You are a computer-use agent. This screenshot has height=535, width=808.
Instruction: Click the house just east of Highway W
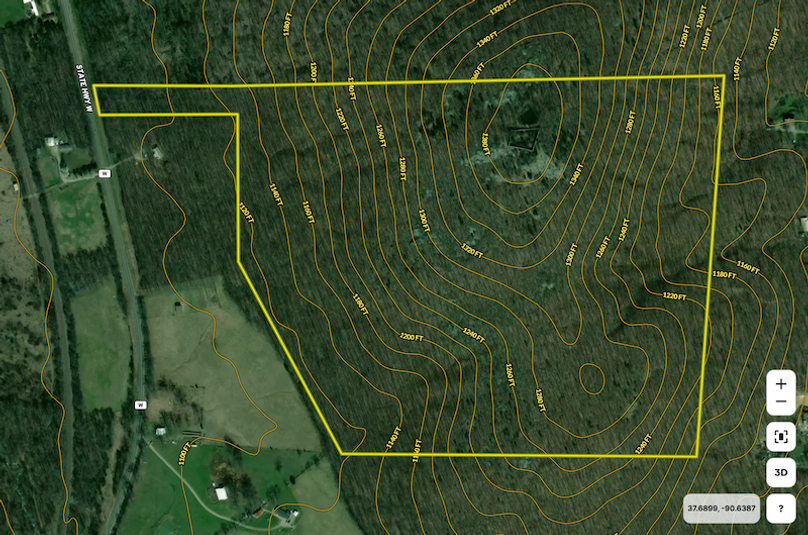pyautogui.click(x=157, y=153)
